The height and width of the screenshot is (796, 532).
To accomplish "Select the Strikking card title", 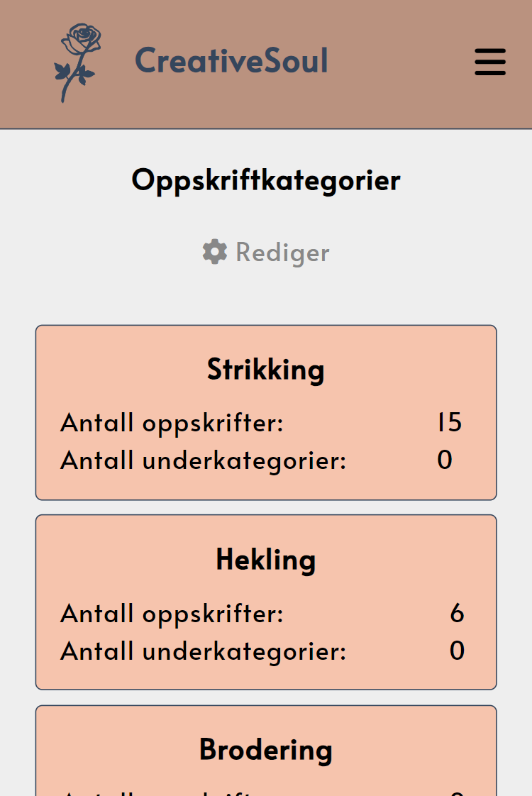I will click(266, 369).
